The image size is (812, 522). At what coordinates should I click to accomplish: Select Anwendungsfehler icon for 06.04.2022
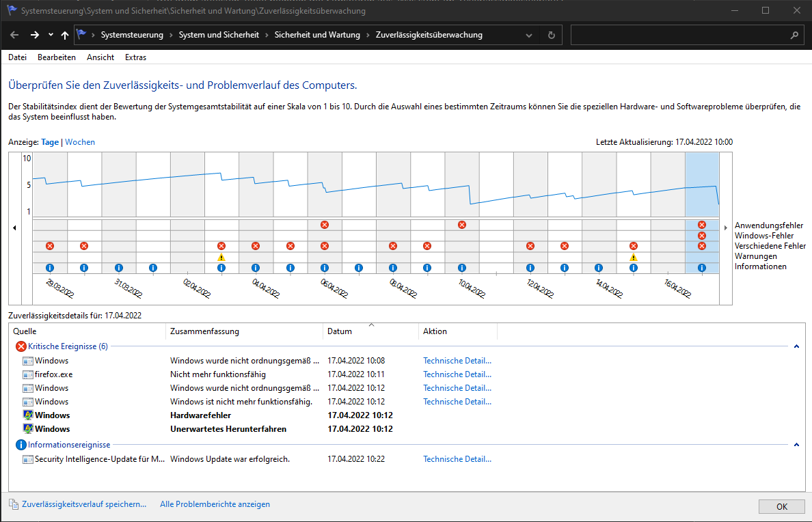[x=324, y=225]
